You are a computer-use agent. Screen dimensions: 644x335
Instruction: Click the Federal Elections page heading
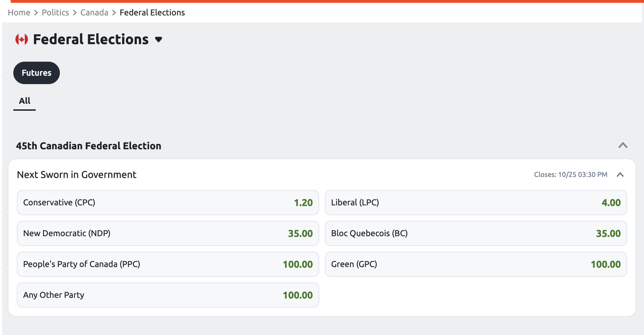(90, 39)
